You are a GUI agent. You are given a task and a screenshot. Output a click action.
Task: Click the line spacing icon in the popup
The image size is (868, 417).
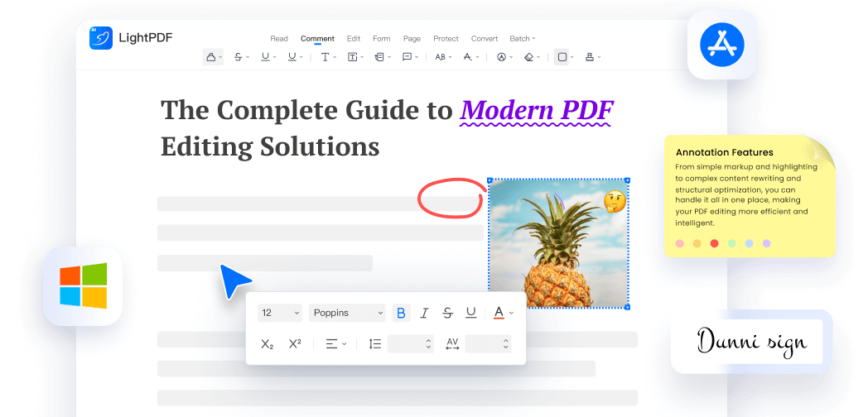[375, 344]
